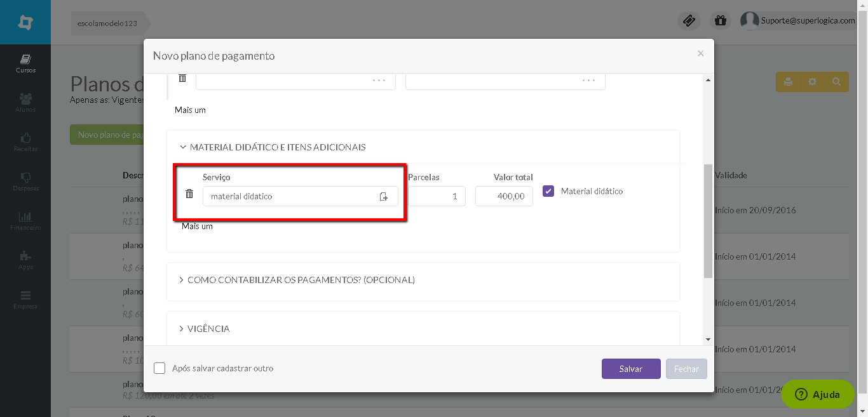Open the Apps sidebar section
Viewport: 868px width, 417px height.
(25, 260)
